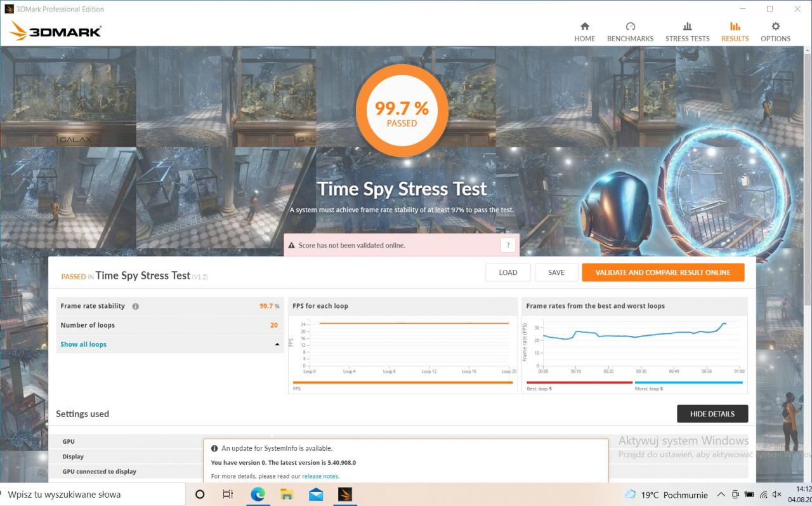The image size is (812, 506).
Task: Minimize the 3DMark window
Action: (x=742, y=9)
